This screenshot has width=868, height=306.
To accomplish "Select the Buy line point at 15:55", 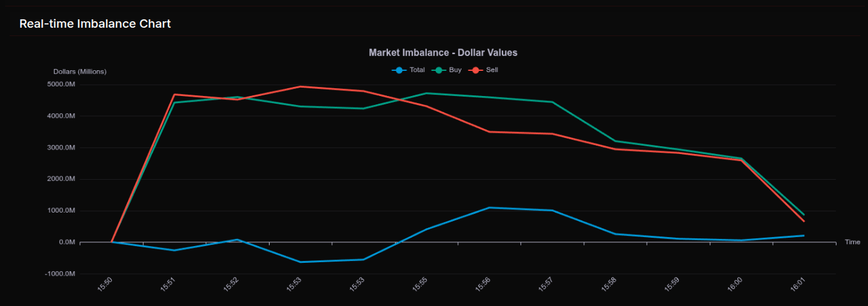I will click(426, 93).
